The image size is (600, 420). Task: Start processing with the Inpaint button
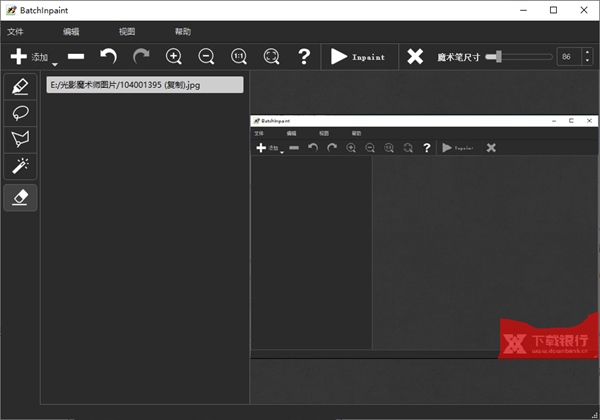coord(358,57)
